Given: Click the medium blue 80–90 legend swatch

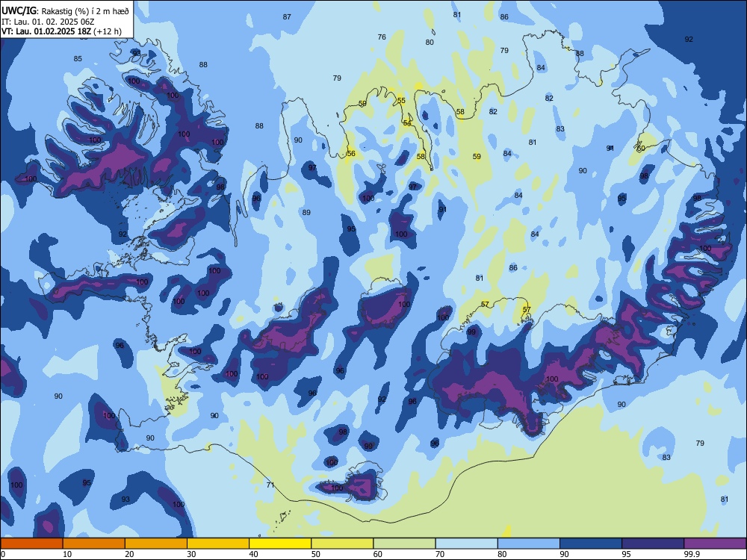Looking at the screenshot, I should point(528,544).
